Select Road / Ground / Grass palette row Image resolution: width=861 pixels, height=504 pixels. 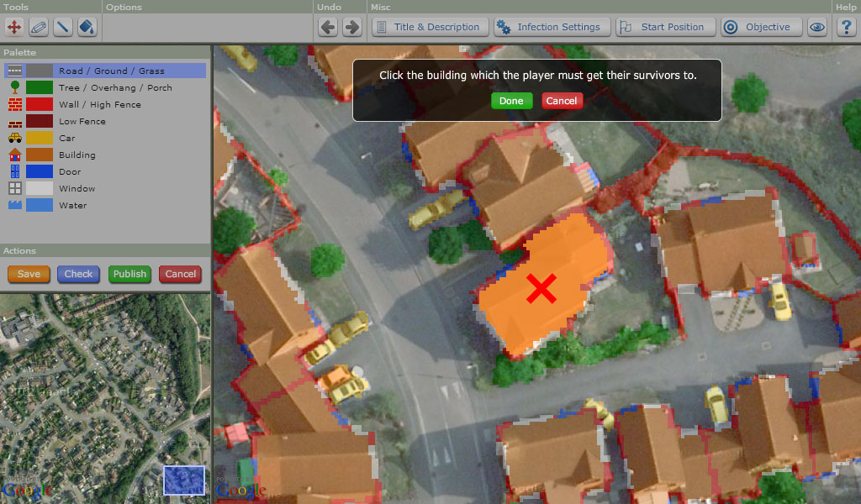coord(105,71)
